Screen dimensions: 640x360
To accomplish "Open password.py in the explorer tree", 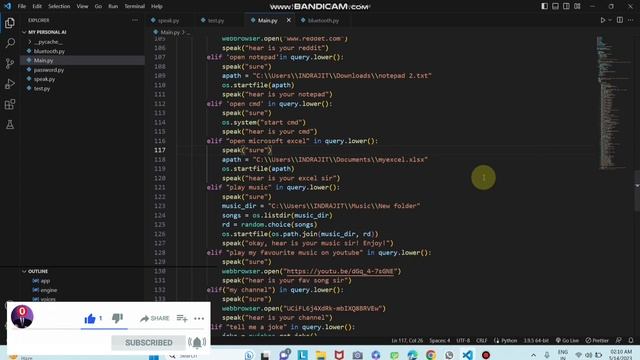I will click(49, 70).
